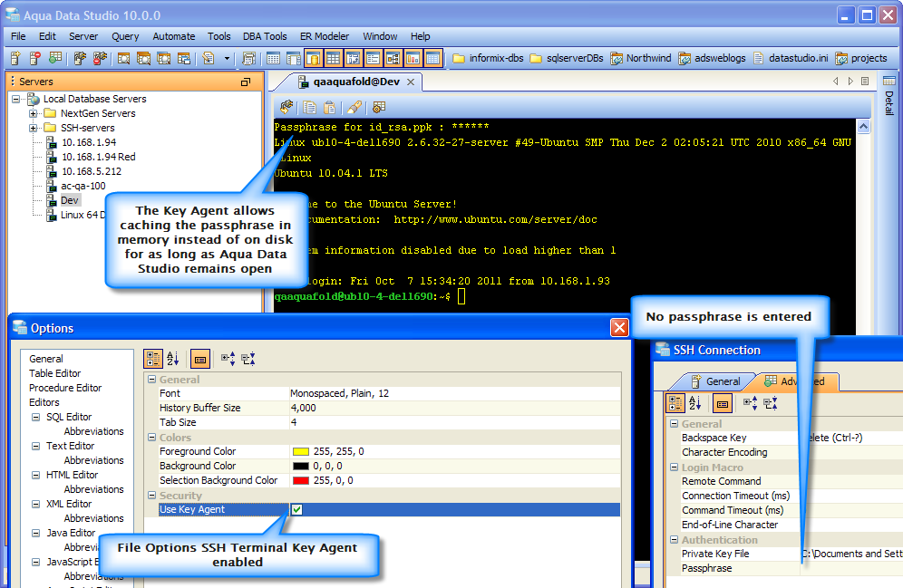
Task: Select the 10.168.5.212 server entry
Action: click(91, 171)
